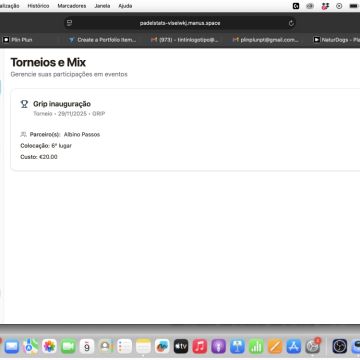Launch Apple TV from the dock
The image size is (360, 360).
click(x=181, y=346)
